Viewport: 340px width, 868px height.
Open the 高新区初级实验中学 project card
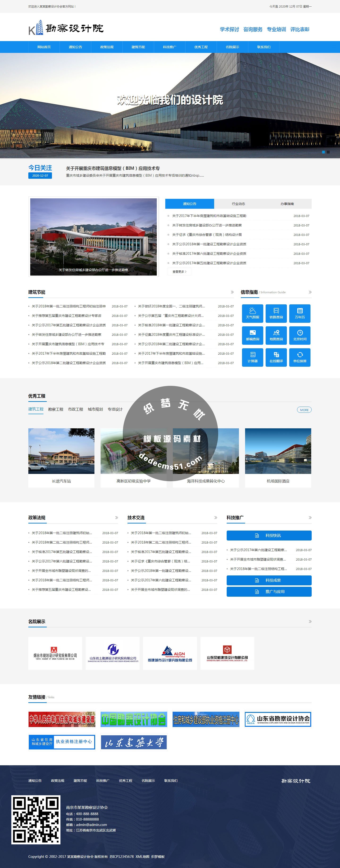[x=133, y=458]
